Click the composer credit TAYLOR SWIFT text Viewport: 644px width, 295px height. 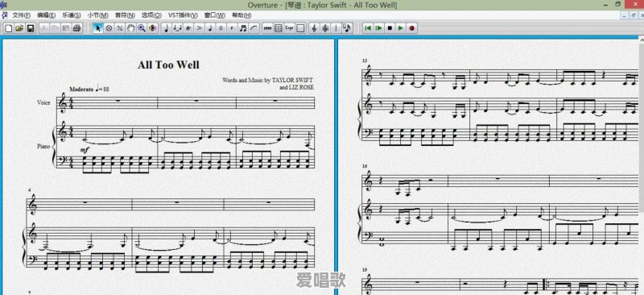[x=293, y=80]
